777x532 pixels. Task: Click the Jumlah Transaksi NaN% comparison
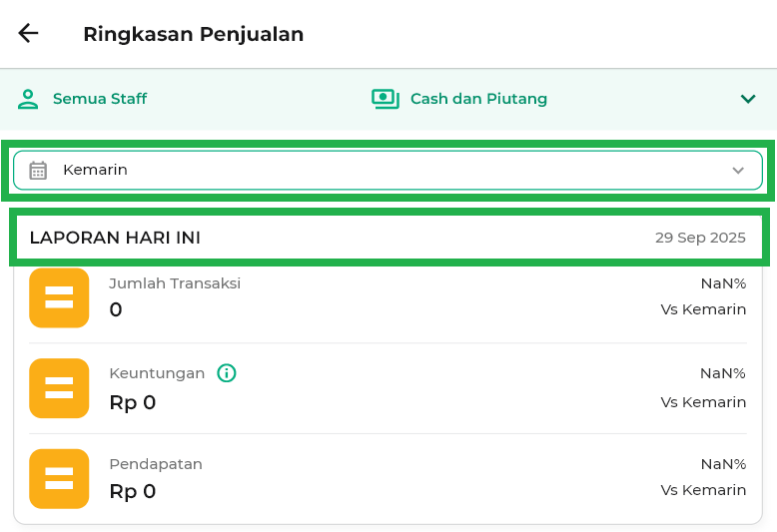(723, 283)
